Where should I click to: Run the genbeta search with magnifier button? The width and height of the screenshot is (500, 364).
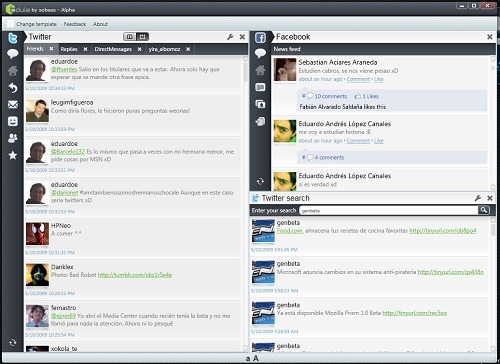(484, 210)
